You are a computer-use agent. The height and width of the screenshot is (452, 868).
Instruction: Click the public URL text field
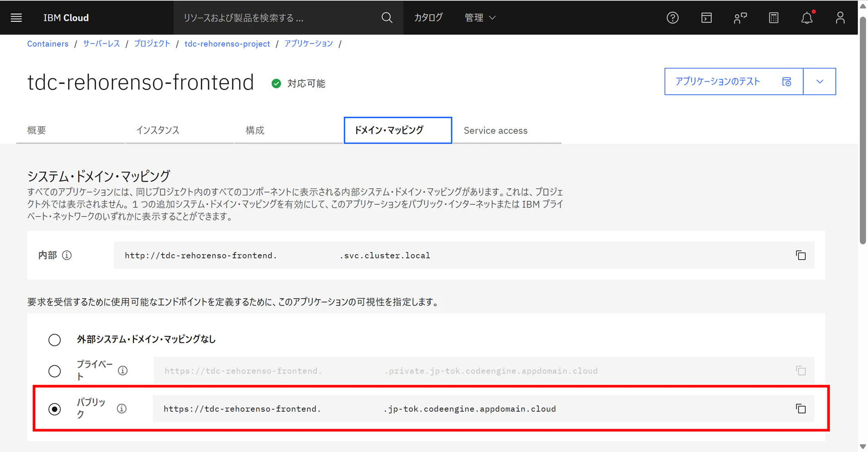pyautogui.click(x=483, y=409)
